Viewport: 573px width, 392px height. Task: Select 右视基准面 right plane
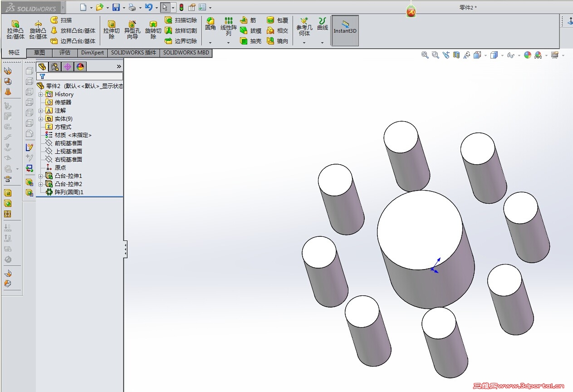point(64,160)
